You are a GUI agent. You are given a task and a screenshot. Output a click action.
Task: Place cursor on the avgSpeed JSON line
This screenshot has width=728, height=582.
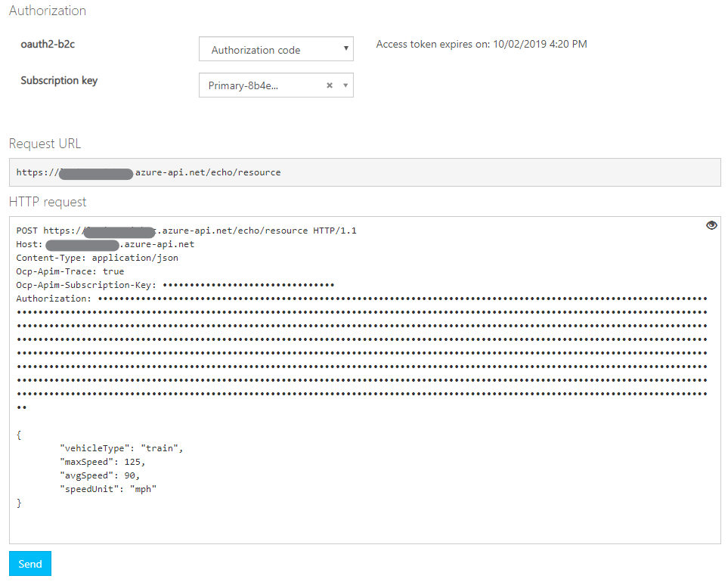coord(100,475)
